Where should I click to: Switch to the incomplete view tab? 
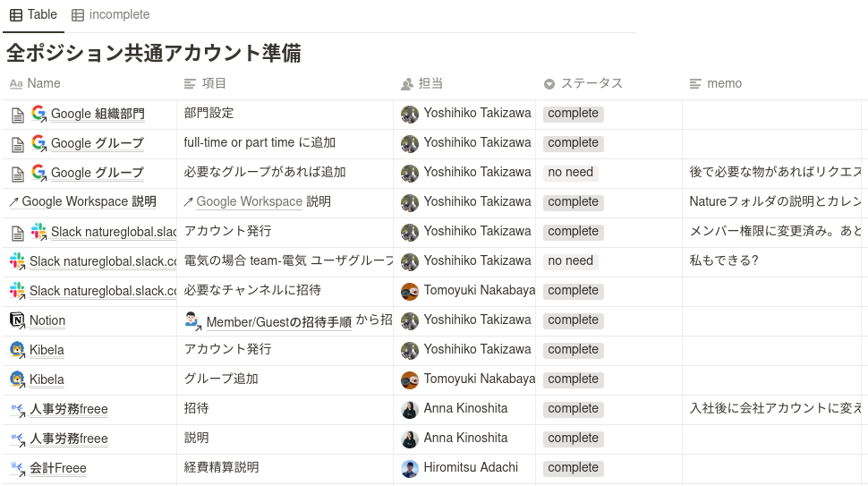[x=111, y=14]
